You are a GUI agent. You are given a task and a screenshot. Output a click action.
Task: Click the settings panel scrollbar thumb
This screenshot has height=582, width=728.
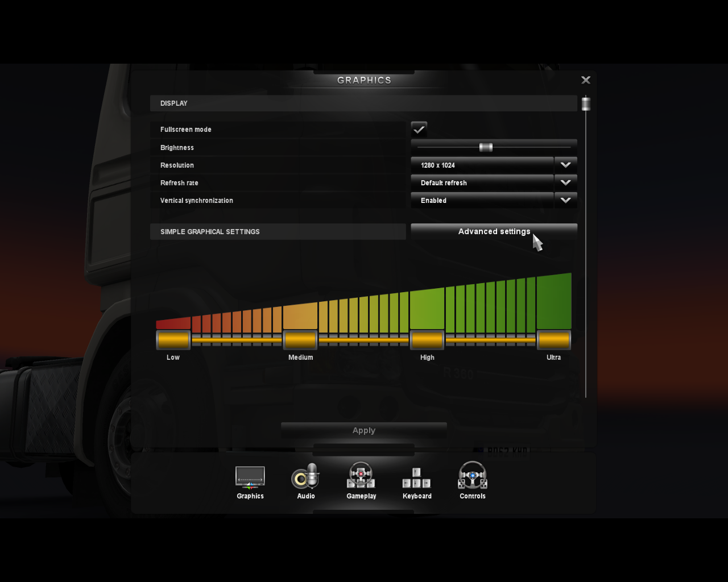586,103
